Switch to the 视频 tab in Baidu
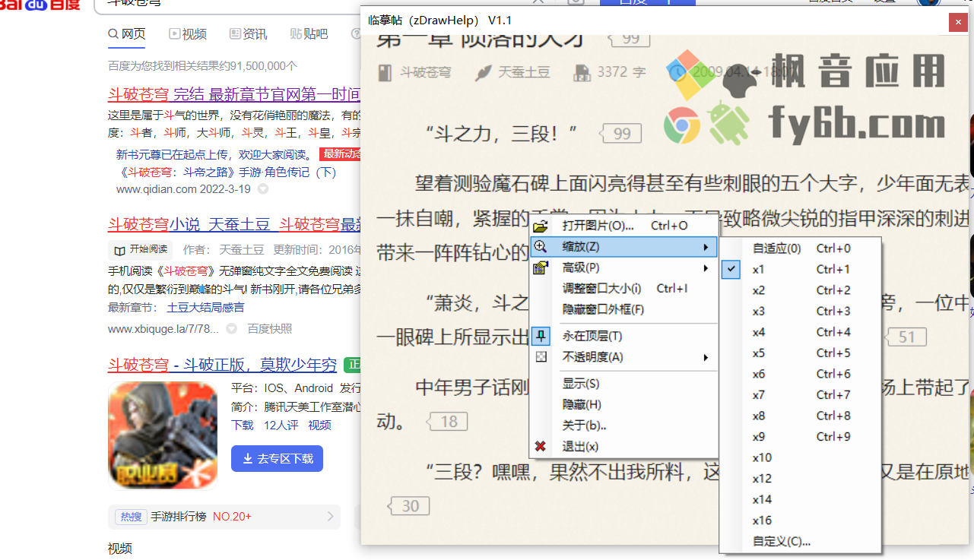 [x=188, y=33]
